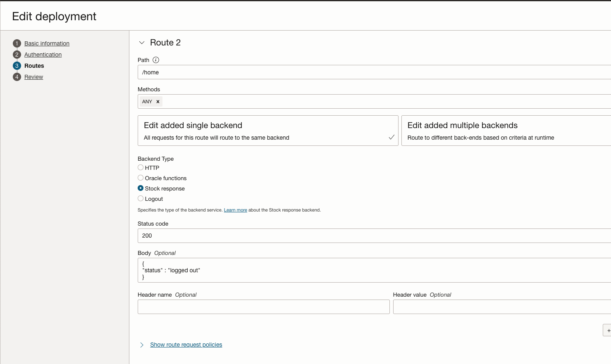Open the Methods selection field
611x364 pixels.
[x=372, y=102]
